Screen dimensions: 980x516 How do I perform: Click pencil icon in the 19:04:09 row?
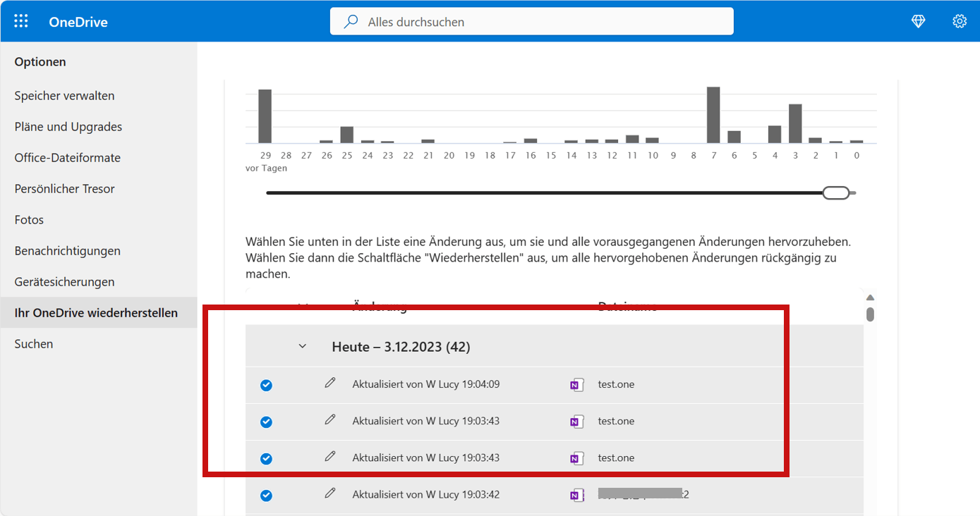pyautogui.click(x=329, y=383)
